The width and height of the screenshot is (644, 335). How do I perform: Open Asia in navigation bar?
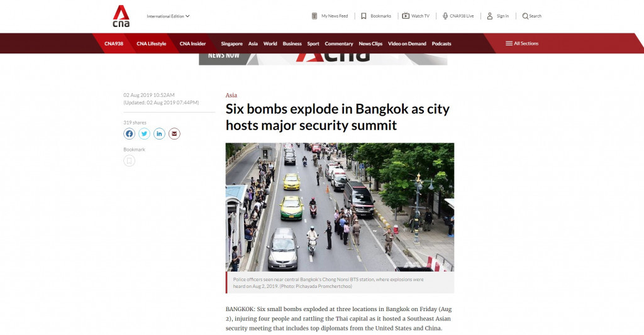pos(253,43)
